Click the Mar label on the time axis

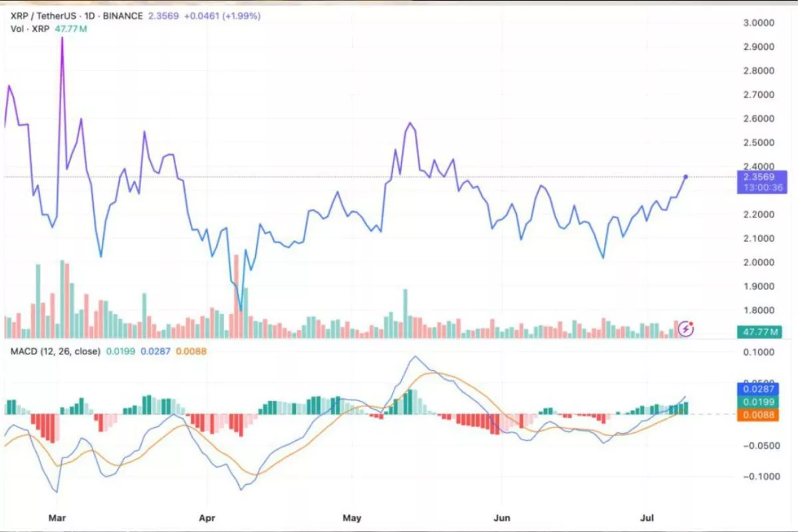[x=58, y=517]
